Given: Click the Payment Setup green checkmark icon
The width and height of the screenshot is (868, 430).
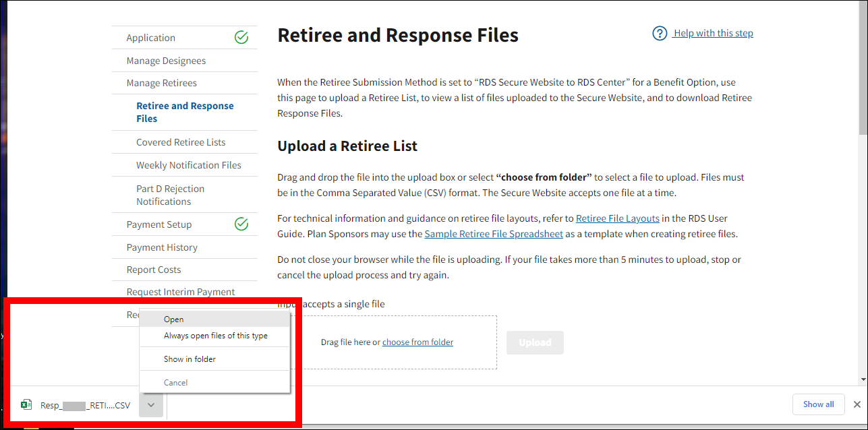Looking at the screenshot, I should 241,224.
